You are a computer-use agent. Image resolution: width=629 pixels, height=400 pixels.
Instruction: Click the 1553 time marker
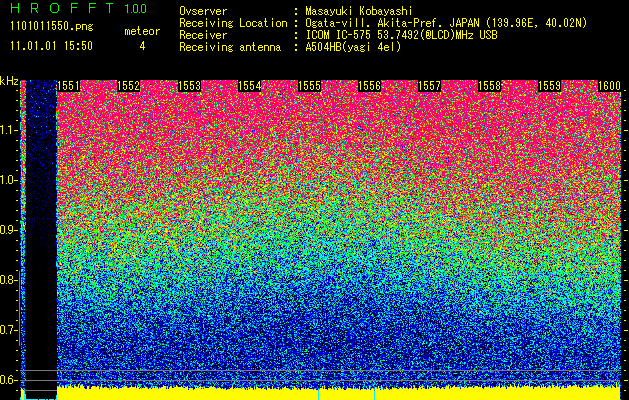[189, 86]
